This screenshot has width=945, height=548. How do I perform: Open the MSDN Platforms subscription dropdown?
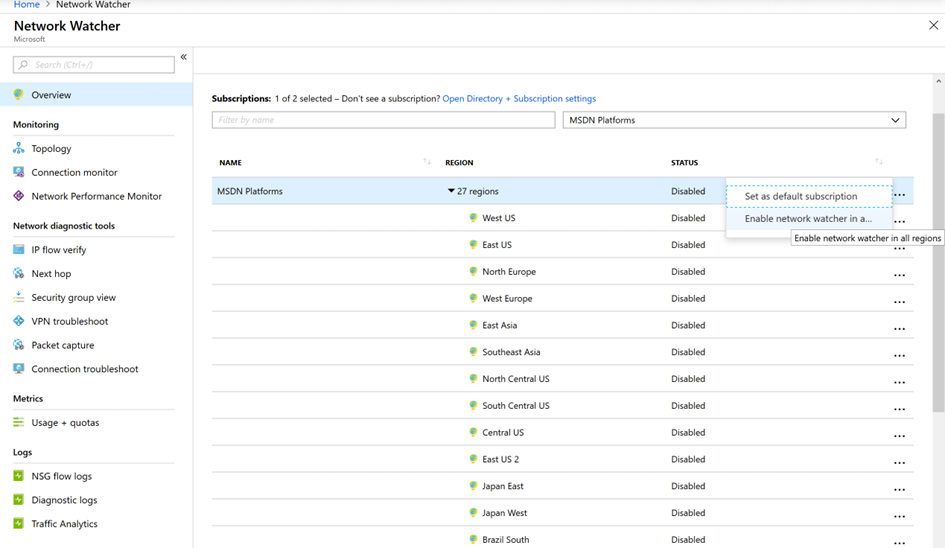coord(734,120)
